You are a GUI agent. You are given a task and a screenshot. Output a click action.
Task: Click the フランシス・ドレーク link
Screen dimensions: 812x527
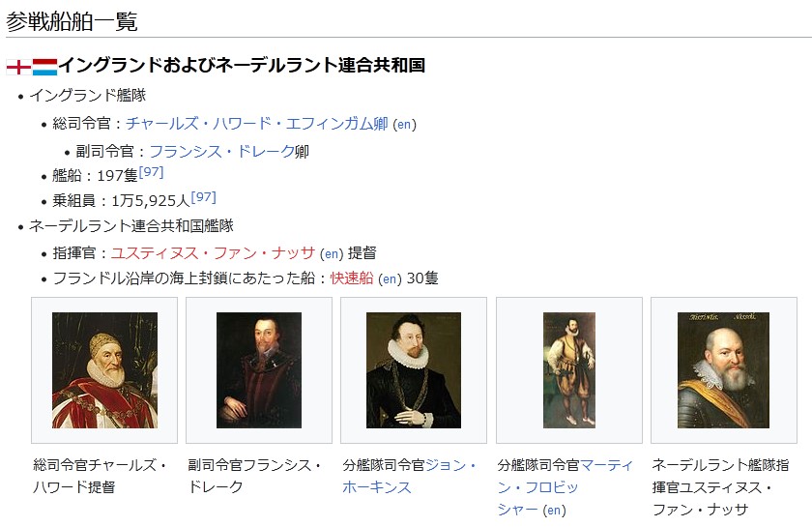[x=221, y=152]
